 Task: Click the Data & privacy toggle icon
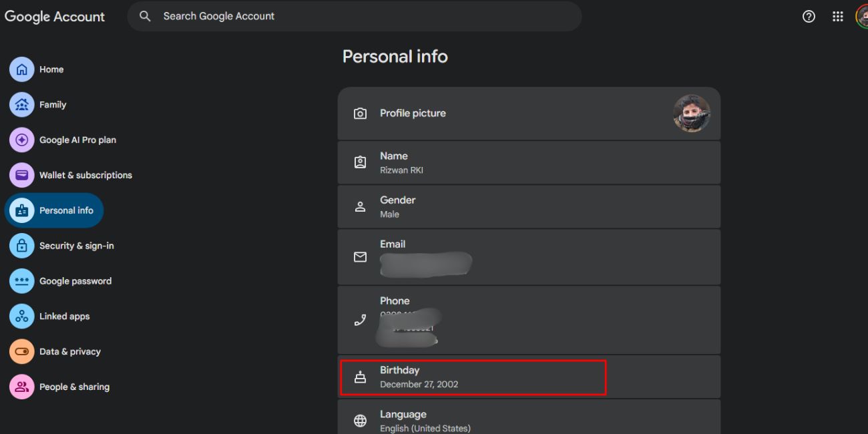pos(22,351)
